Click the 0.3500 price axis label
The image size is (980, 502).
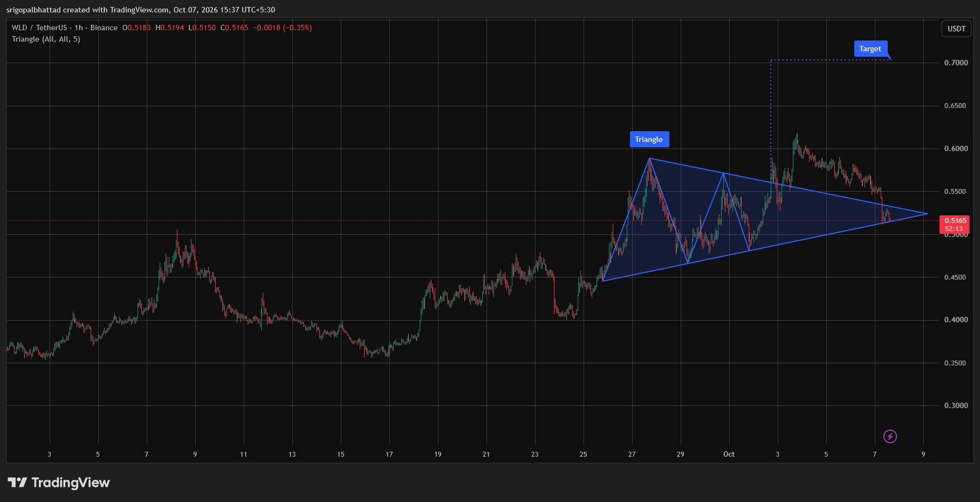click(x=956, y=363)
